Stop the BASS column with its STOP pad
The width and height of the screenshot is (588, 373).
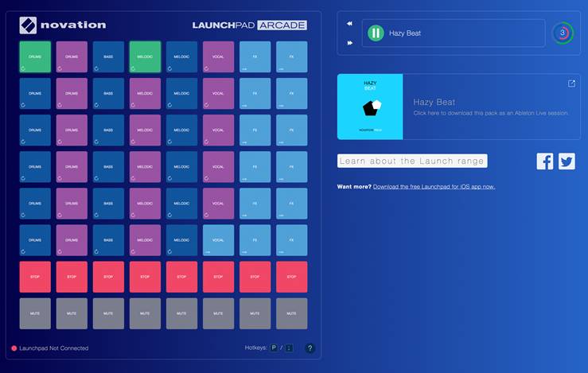tap(108, 277)
